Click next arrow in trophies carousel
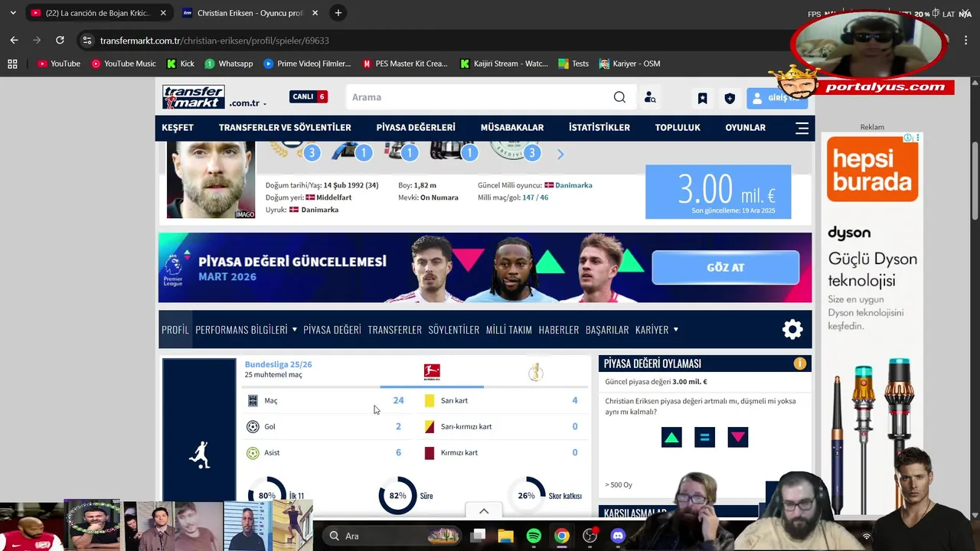 [x=560, y=155]
